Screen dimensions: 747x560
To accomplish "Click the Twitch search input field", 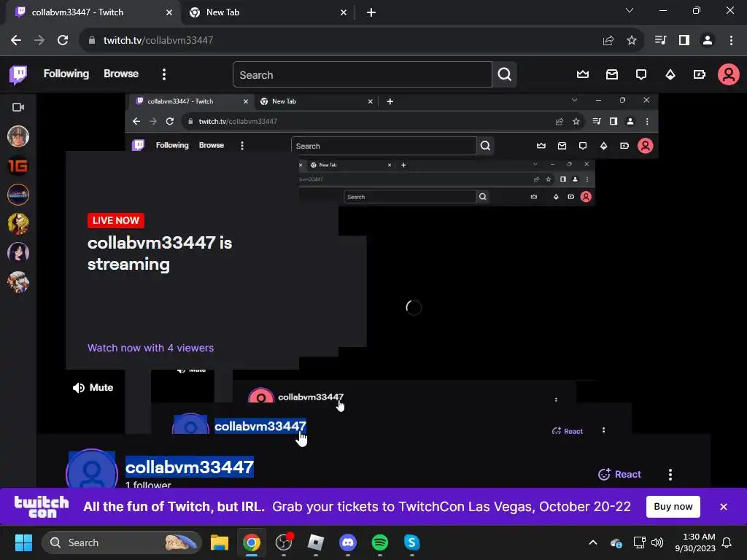I will pos(362,75).
